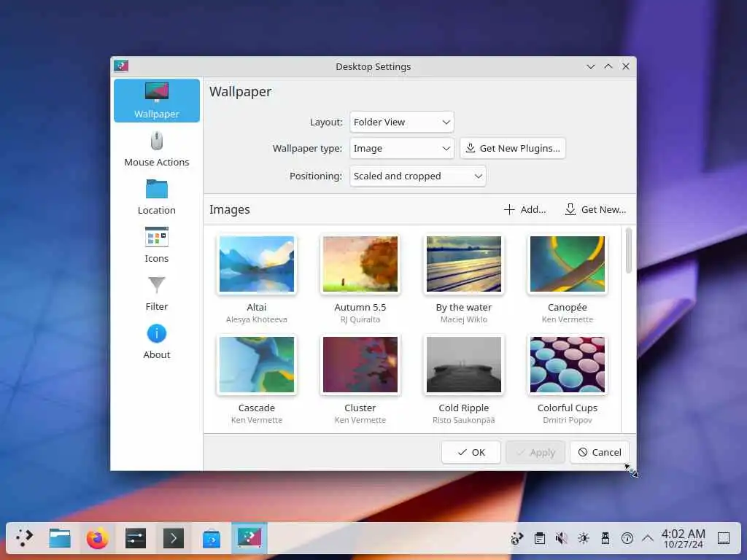Viewport: 747px width, 560px height.
Task: Open the Icons settings section
Action: 156,245
